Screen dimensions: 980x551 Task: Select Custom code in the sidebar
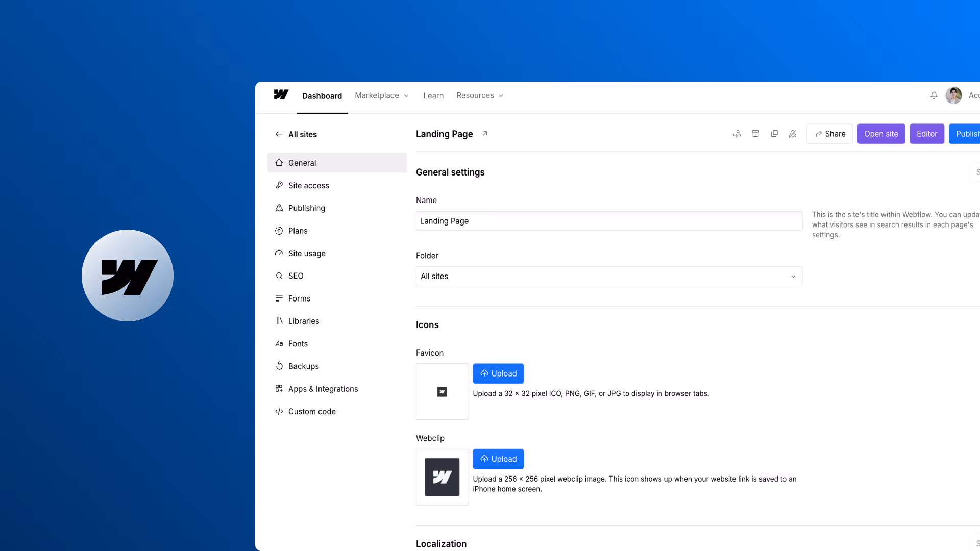tap(311, 411)
